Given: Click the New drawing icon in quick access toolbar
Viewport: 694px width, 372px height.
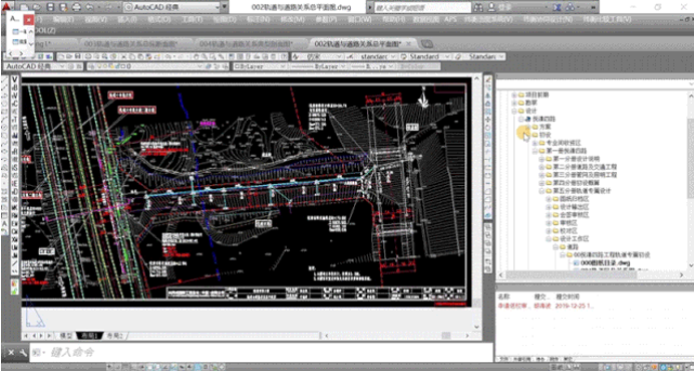Looking at the screenshot, I should (x=24, y=7).
